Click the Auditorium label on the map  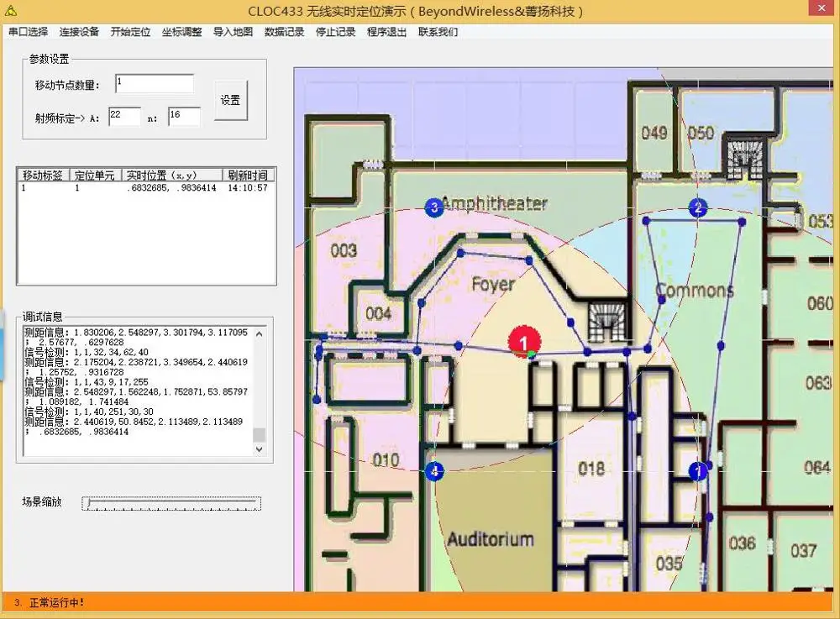[x=491, y=538]
